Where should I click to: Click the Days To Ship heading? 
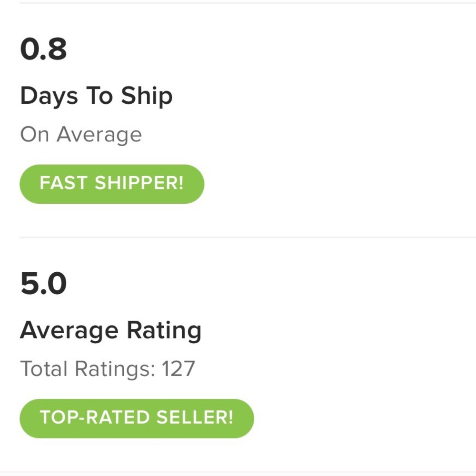click(x=96, y=96)
